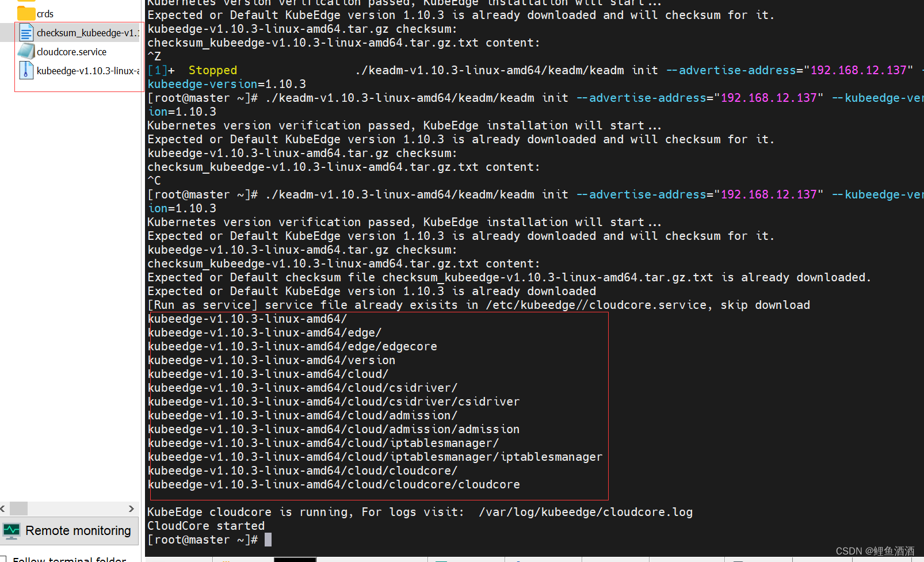Click the '^Z' interrupt line
Image resolution: width=924 pixels, height=562 pixels.
154,56
